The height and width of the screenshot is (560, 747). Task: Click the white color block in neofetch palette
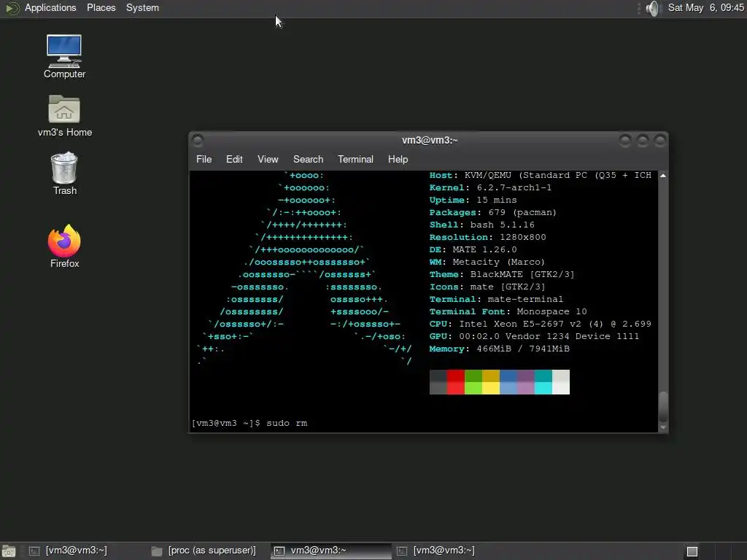tap(561, 382)
